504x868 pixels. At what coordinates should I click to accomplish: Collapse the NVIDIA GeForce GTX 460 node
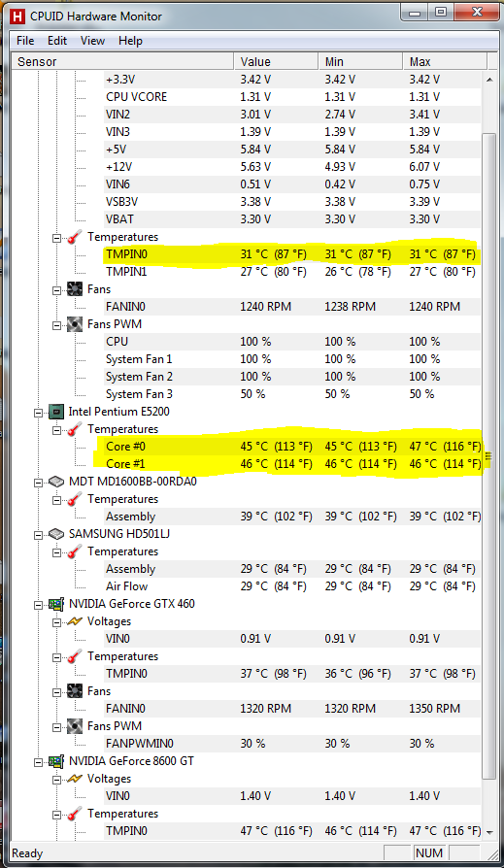click(x=38, y=605)
